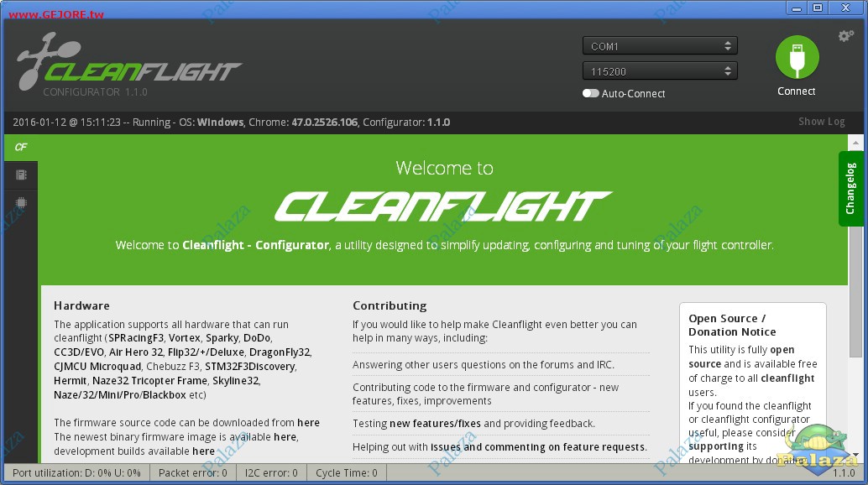The height and width of the screenshot is (485, 868).
Task: Open settings via the gear icon
Action: [846, 36]
